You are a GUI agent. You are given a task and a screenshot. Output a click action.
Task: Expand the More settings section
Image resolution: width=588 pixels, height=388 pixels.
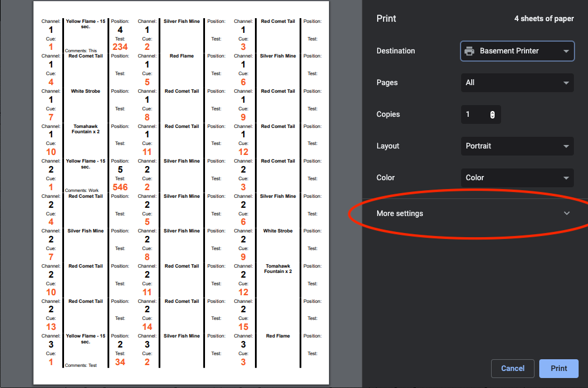coord(473,213)
